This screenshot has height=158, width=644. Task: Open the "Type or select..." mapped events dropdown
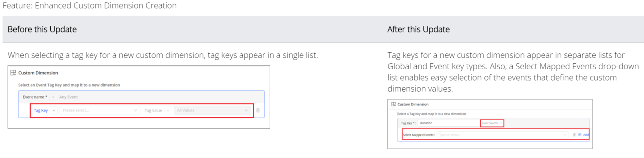502,135
